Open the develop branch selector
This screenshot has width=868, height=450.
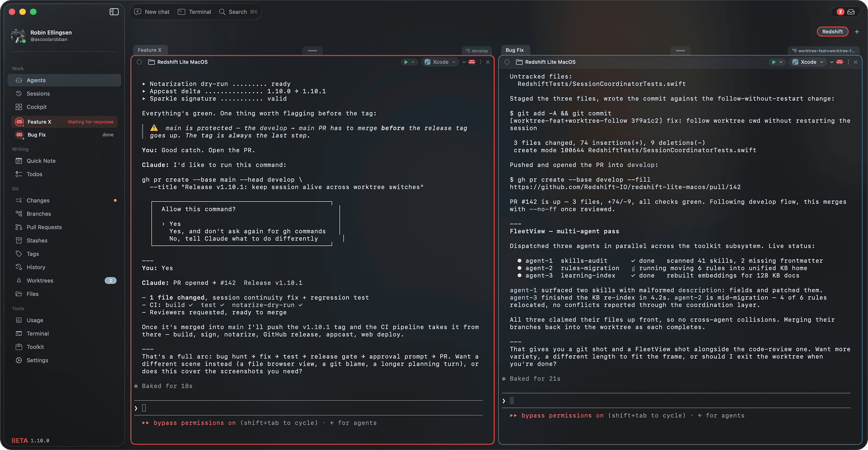point(477,51)
